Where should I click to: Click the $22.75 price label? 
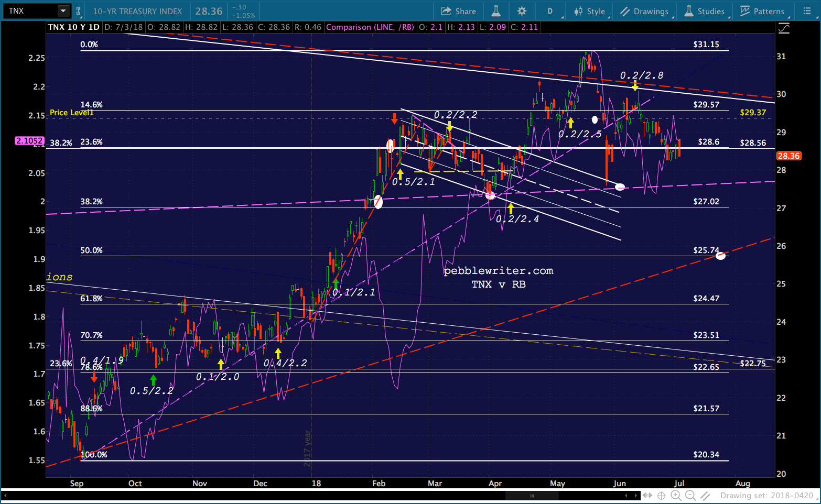[x=753, y=364]
